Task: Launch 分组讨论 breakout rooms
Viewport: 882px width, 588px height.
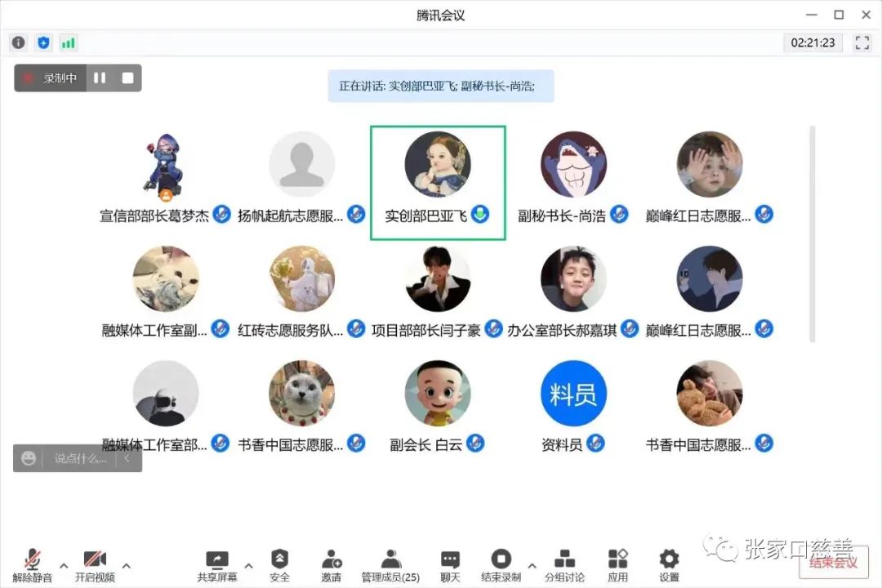Action: [x=564, y=565]
